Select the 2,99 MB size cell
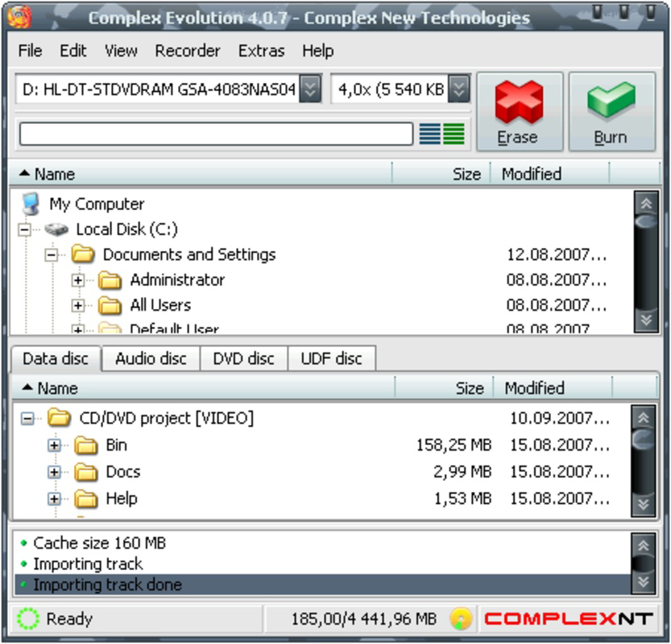The width and height of the screenshot is (671, 644). point(462,472)
